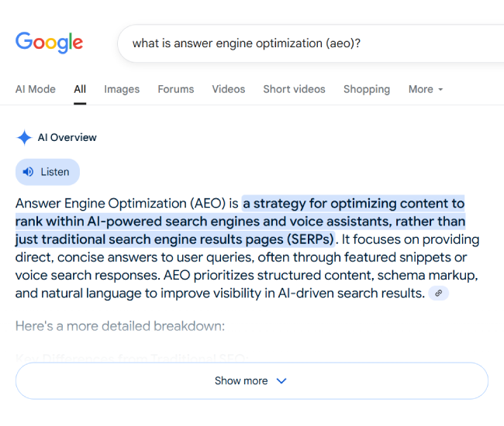
Task: Open the More search filters dropdown
Action: pos(426,89)
